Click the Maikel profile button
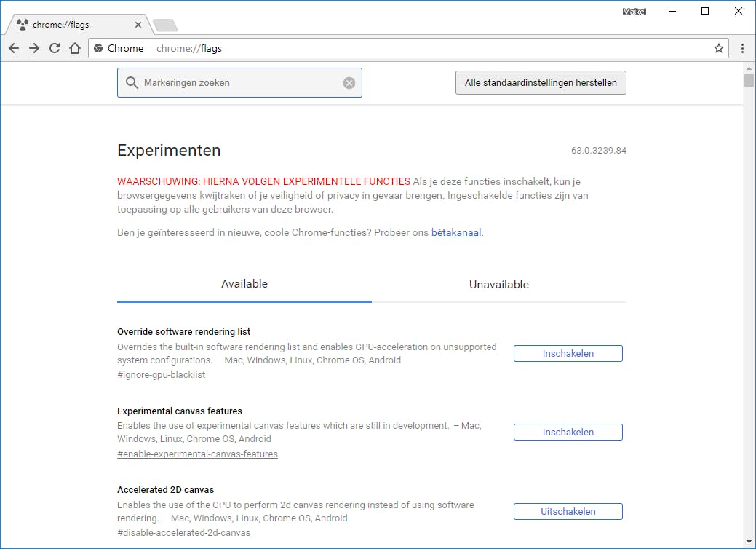 coord(634,12)
